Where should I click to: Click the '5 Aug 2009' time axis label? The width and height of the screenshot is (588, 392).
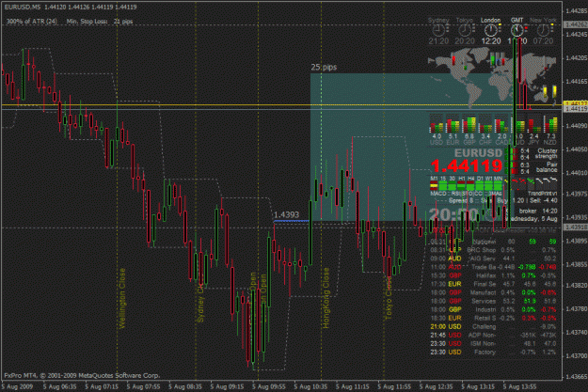[x=17, y=386]
